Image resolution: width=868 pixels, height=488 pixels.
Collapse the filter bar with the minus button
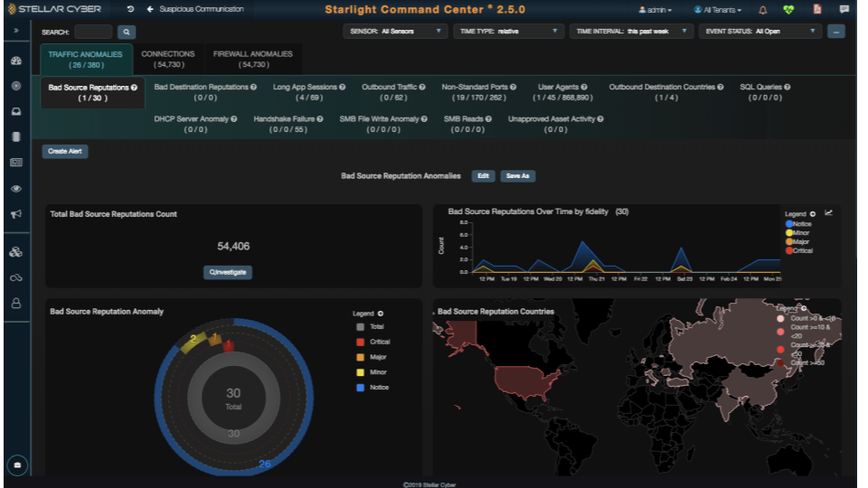(x=835, y=32)
